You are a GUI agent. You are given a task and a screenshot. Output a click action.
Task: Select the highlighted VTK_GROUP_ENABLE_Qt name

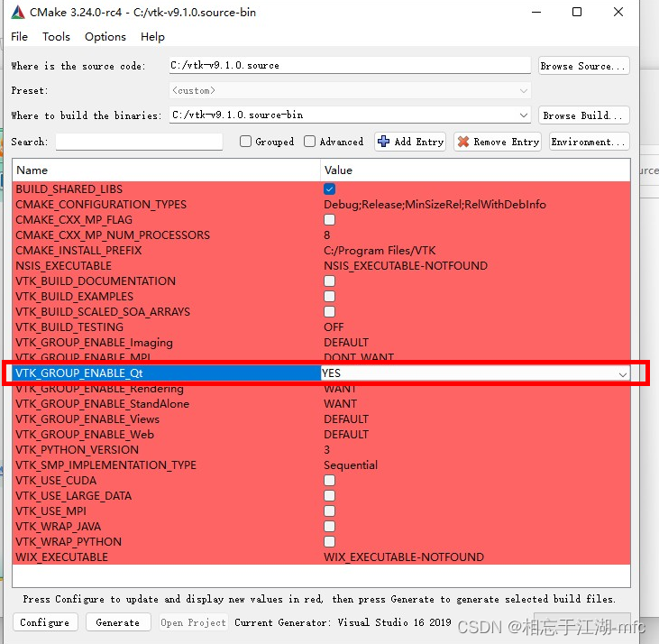[x=79, y=373]
